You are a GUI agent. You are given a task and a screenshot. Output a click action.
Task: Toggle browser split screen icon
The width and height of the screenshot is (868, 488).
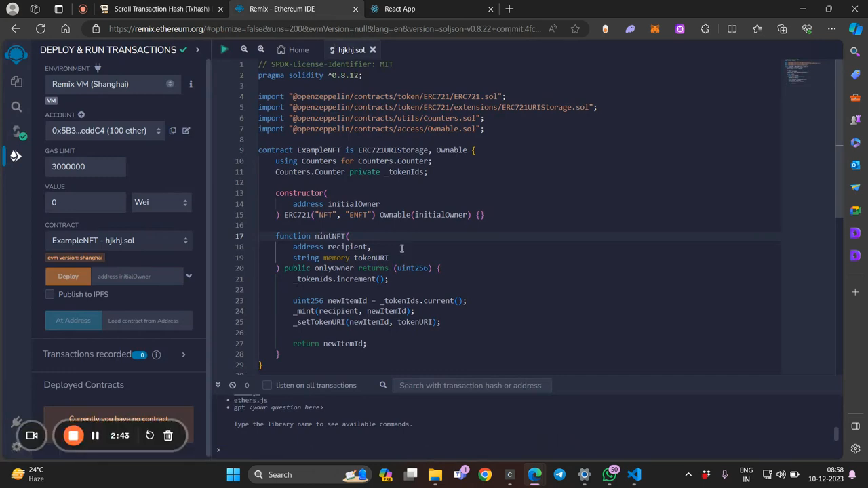[732, 29]
